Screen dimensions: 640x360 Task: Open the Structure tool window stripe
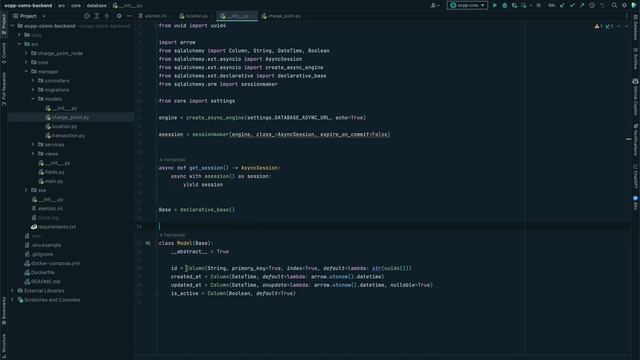point(4,346)
